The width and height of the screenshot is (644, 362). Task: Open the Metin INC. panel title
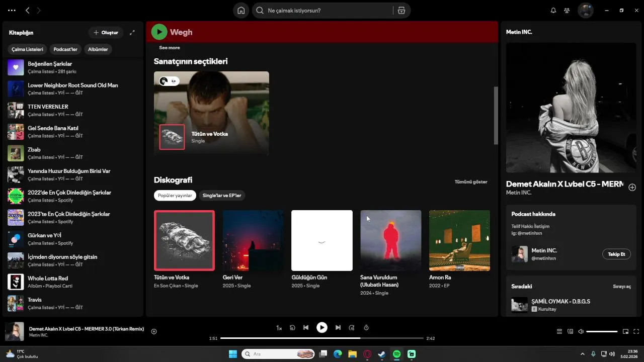tap(519, 32)
